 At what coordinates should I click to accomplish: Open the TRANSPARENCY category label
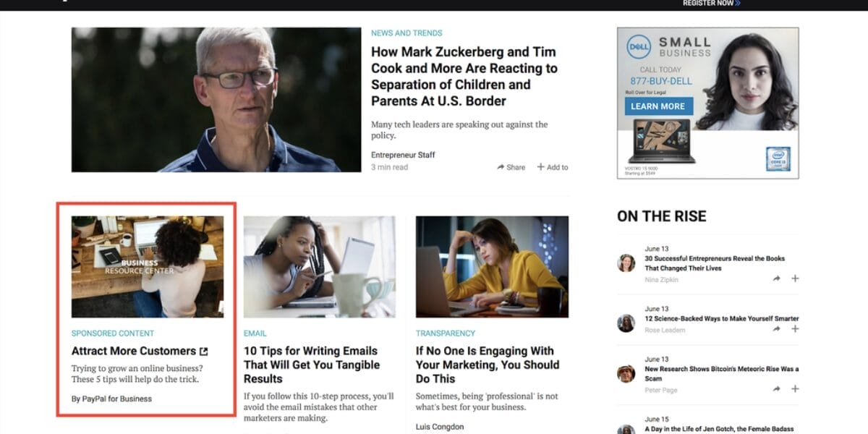pos(446,333)
